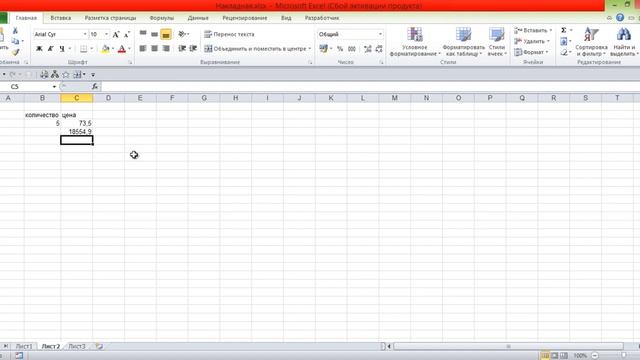
Task: Switch to the Рецензирование tab
Action: 244,18
